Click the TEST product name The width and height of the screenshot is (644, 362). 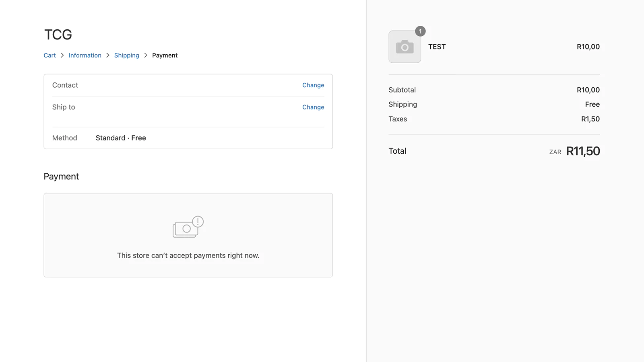(x=437, y=47)
